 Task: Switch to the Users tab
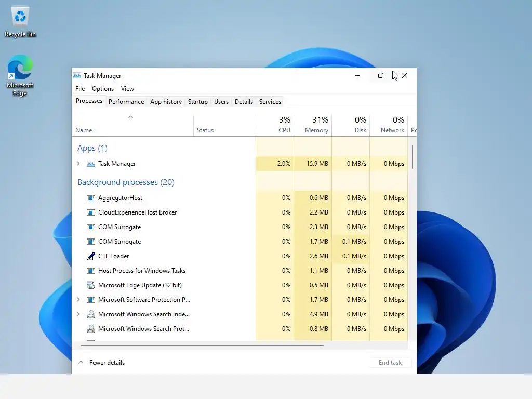coord(221,102)
